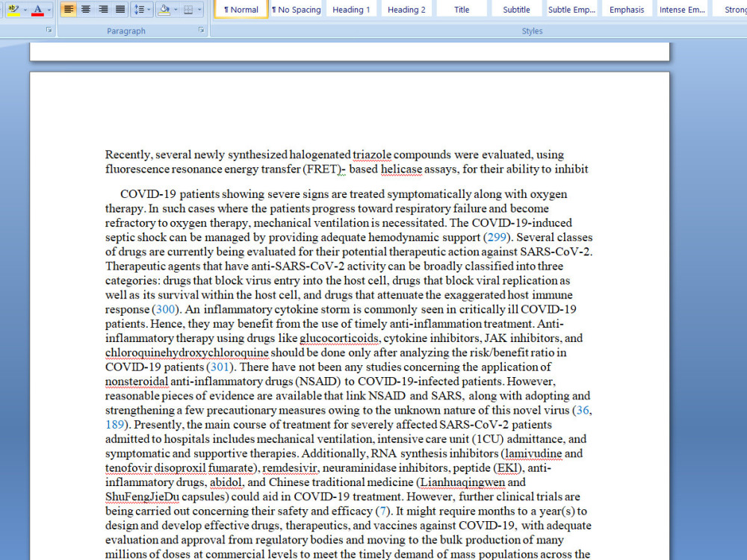Screen dimensions: 747x560
Task: Click the underlined word "helicase"
Action: [401, 169]
